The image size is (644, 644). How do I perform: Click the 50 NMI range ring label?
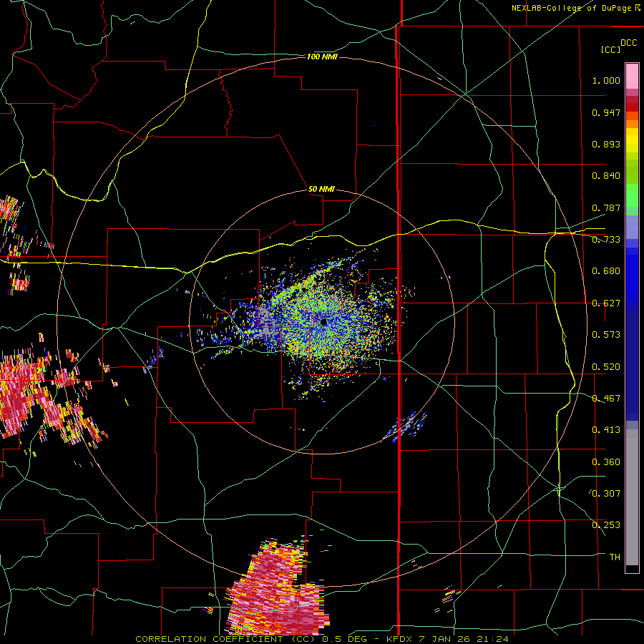321,189
